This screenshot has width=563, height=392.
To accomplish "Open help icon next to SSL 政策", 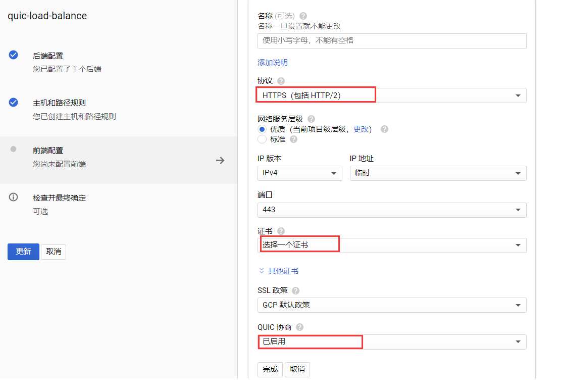I will tap(295, 290).
